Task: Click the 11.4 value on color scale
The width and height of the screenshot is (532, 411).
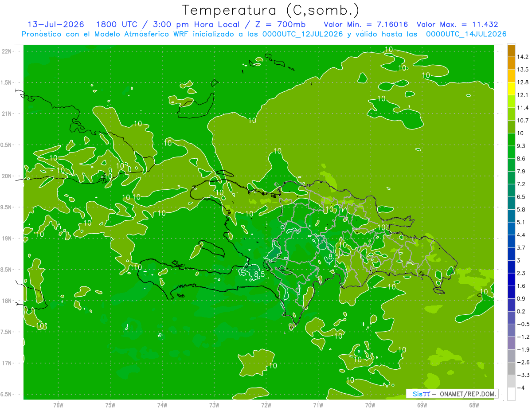Action: click(522, 108)
